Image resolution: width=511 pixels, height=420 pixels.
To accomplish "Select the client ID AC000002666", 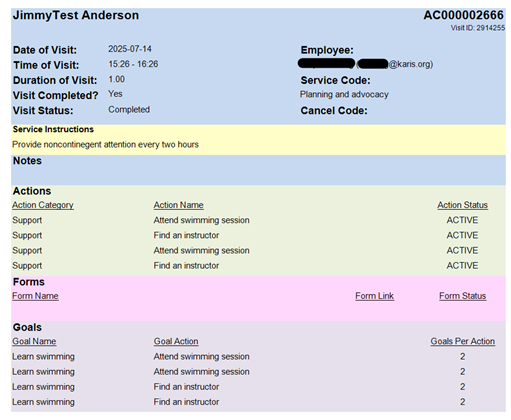I will click(464, 15).
